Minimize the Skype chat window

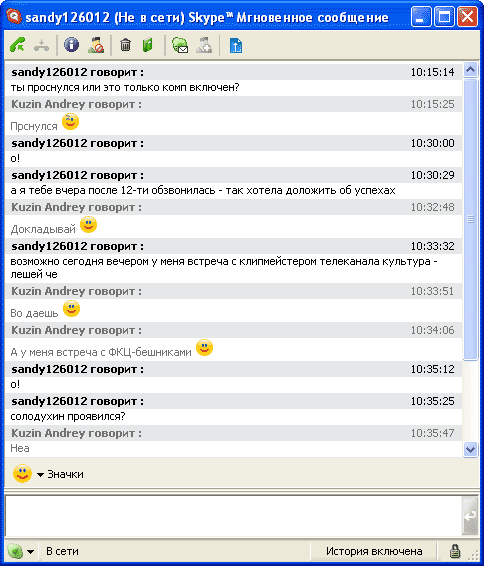pos(421,17)
